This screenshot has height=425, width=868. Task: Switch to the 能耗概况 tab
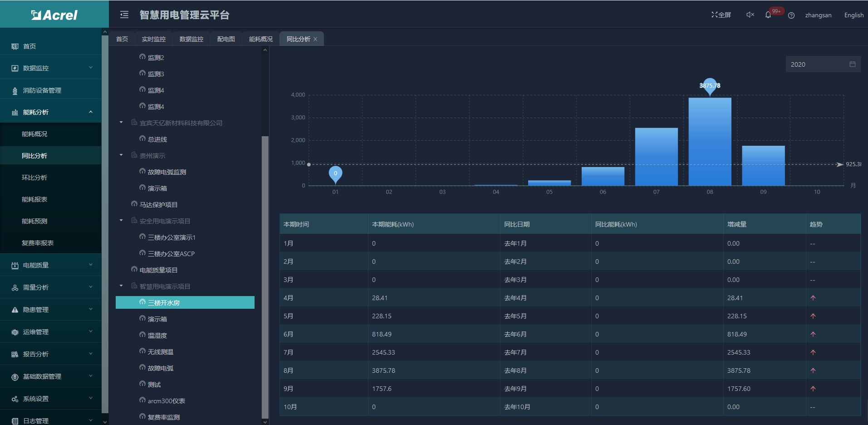pos(261,39)
